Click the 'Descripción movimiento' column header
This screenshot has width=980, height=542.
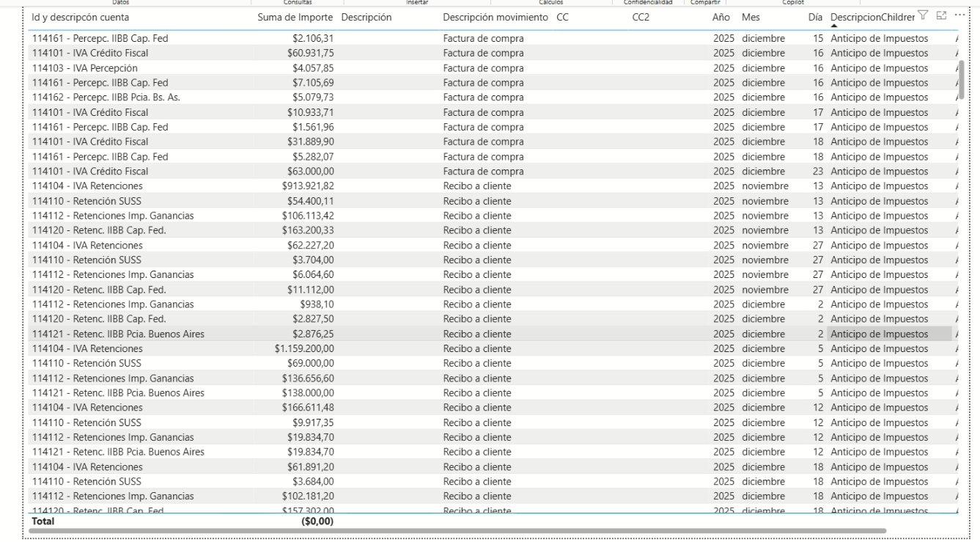(495, 17)
